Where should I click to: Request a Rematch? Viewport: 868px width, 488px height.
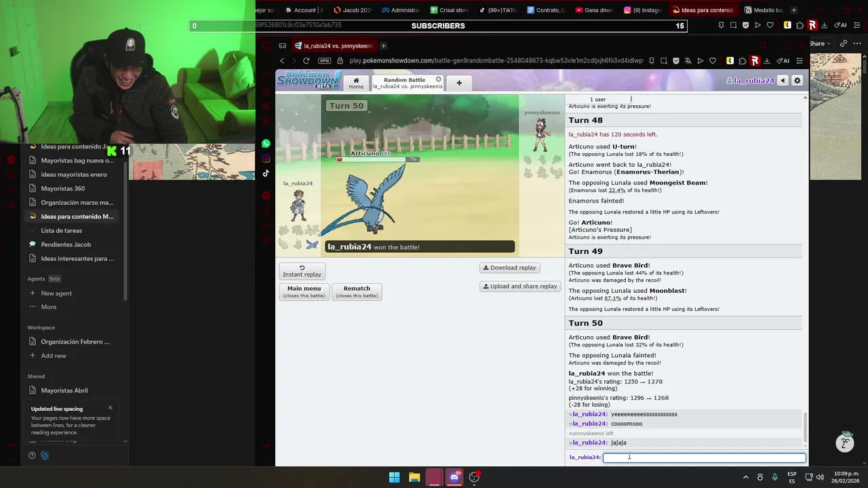(357, 291)
